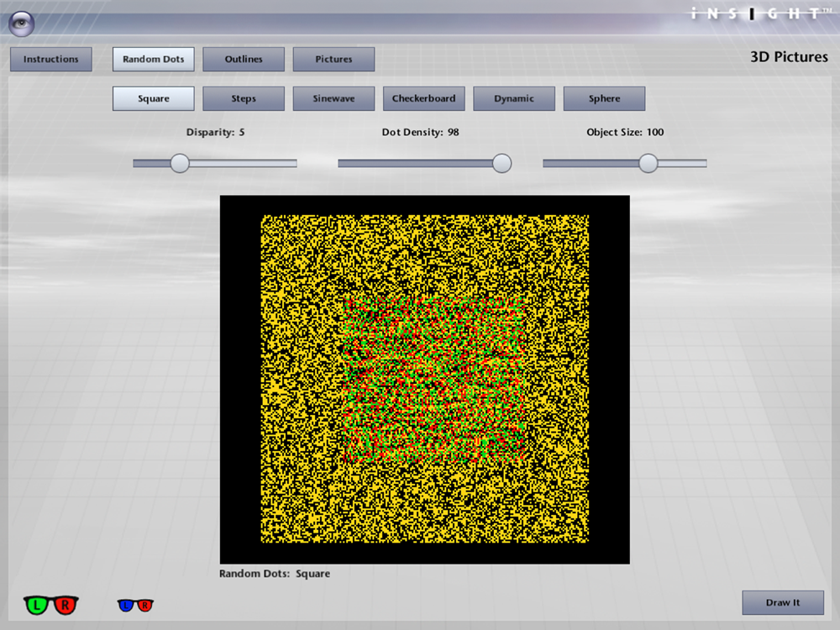840x630 pixels.
Task: Click the '3D Pictures' title text
Action: 789,57
